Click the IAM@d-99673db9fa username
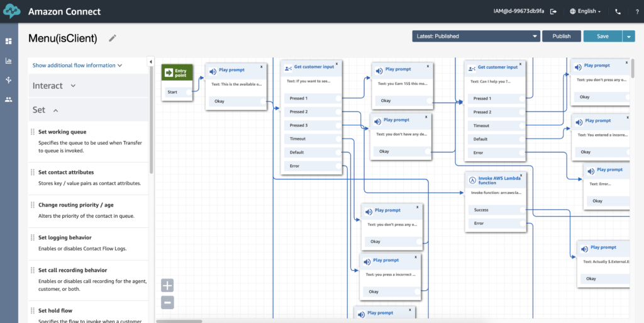Screen dimensions: 644x323 [x=519, y=11]
